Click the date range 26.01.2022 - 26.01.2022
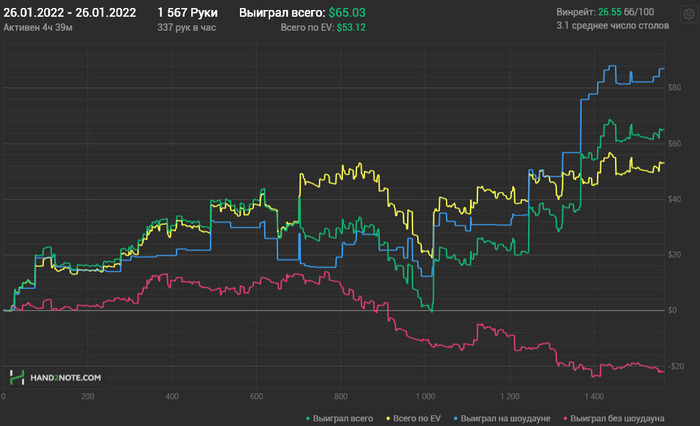700x426 pixels. (x=70, y=13)
